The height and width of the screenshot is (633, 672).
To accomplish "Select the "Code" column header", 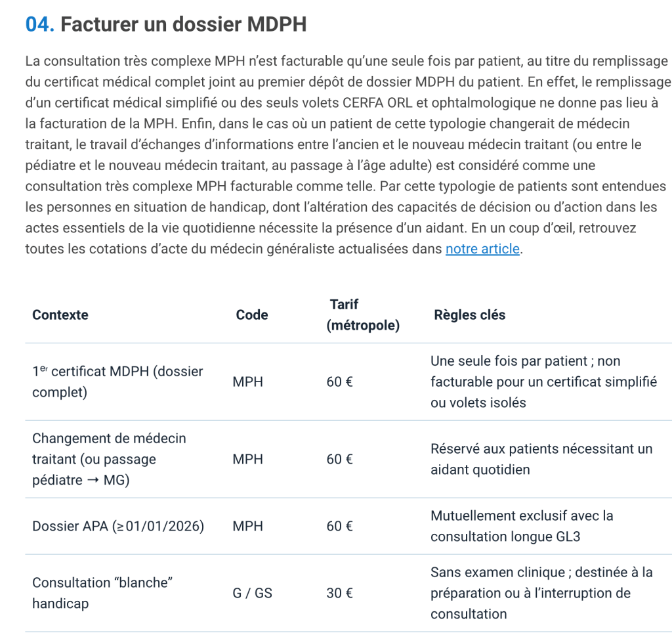I will coord(252,315).
